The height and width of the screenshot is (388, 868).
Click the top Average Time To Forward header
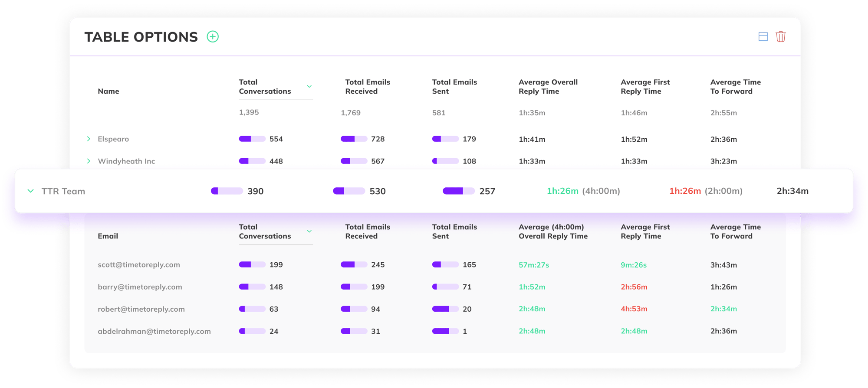pos(736,87)
